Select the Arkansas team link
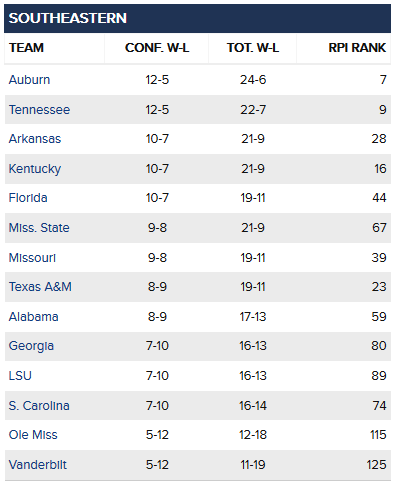The image size is (396, 487). (35, 139)
